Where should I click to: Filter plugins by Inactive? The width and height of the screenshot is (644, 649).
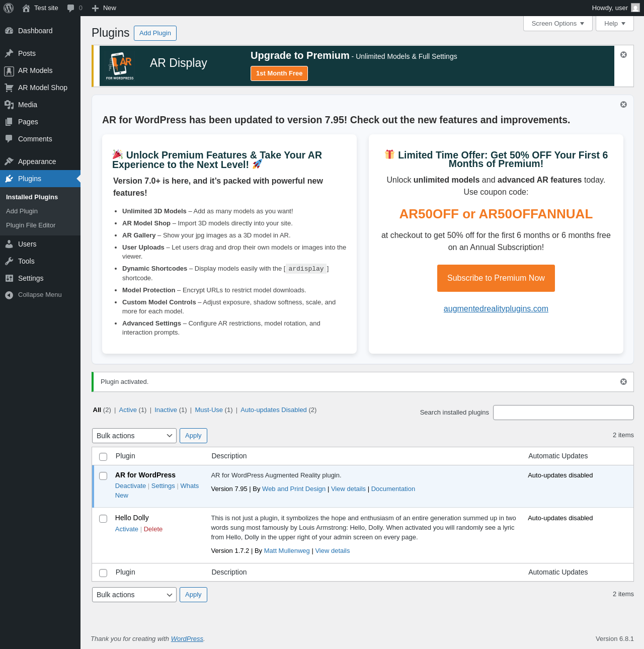[166, 410]
